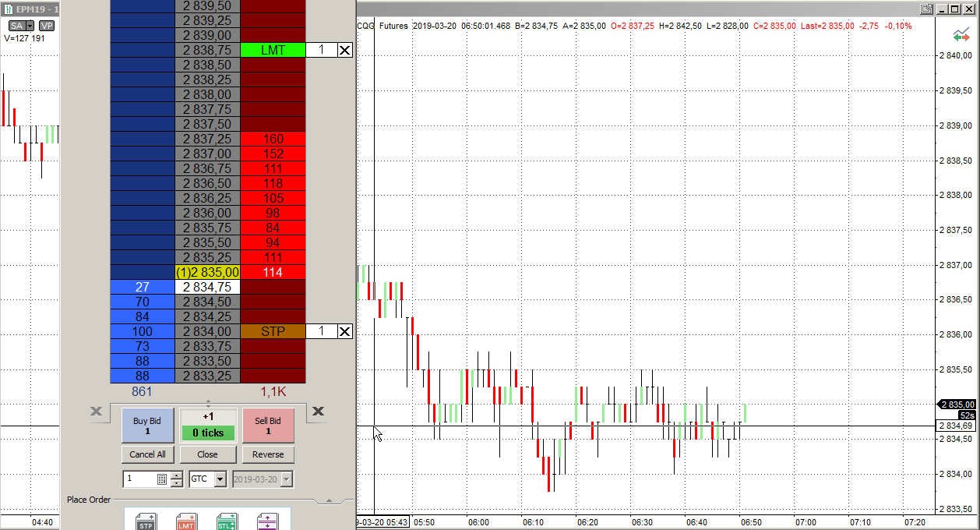Click bid size 27 at 2 834,75
980x530 pixels.
pyautogui.click(x=142, y=287)
